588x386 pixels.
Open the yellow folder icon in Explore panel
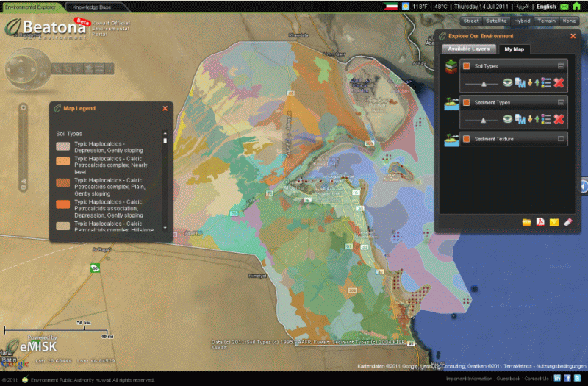point(526,222)
